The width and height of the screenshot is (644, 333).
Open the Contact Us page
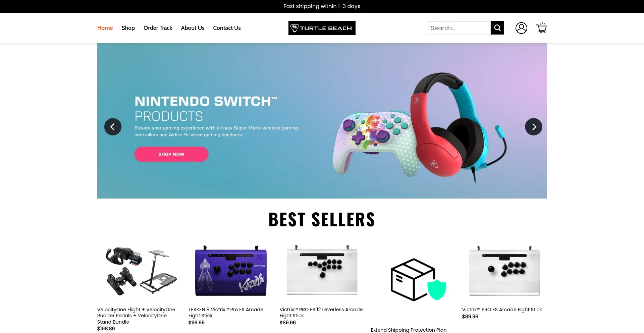tap(227, 28)
